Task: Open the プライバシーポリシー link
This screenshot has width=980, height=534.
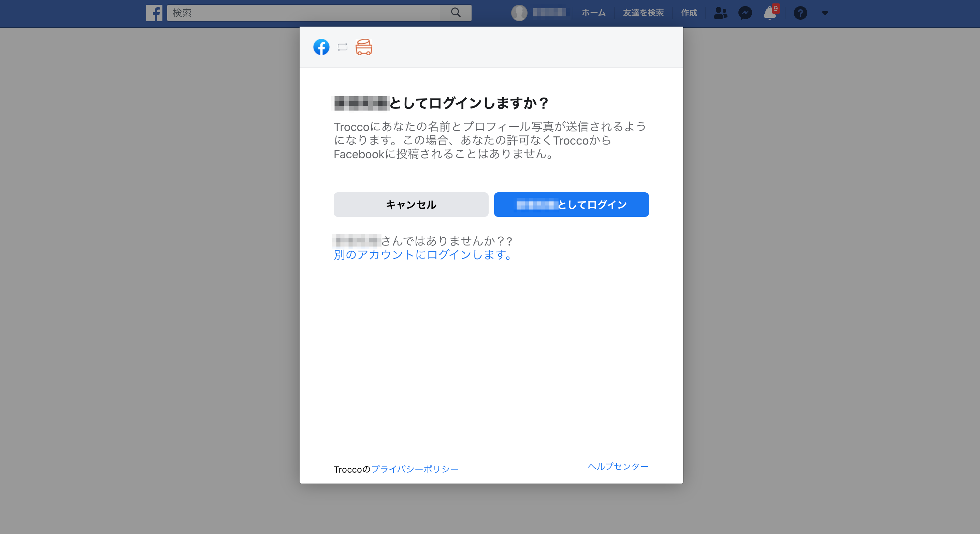Action: click(415, 469)
